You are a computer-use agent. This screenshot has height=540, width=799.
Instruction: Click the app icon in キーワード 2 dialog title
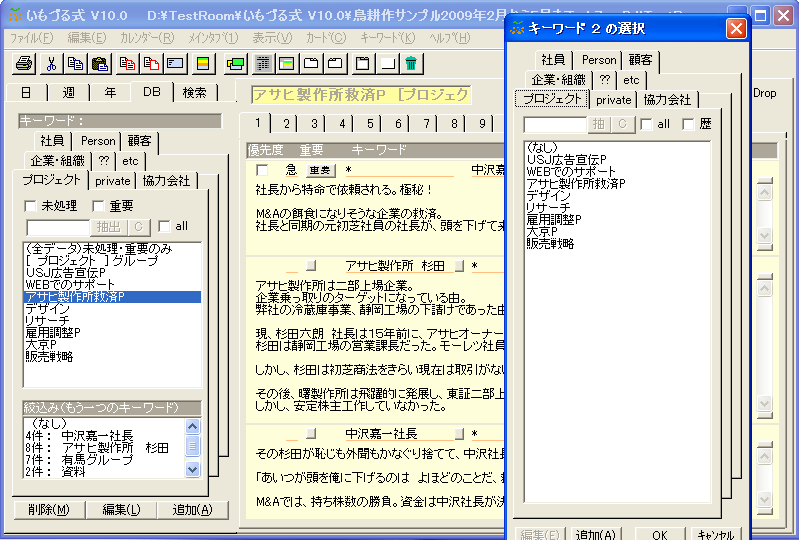[518, 28]
